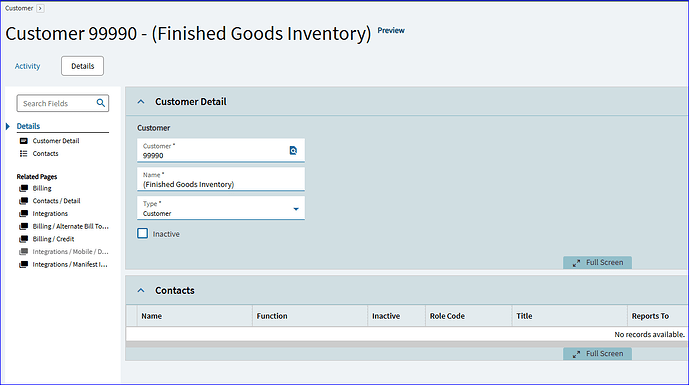The height and width of the screenshot is (385, 689).
Task: Click the Name input field
Action: click(221, 180)
